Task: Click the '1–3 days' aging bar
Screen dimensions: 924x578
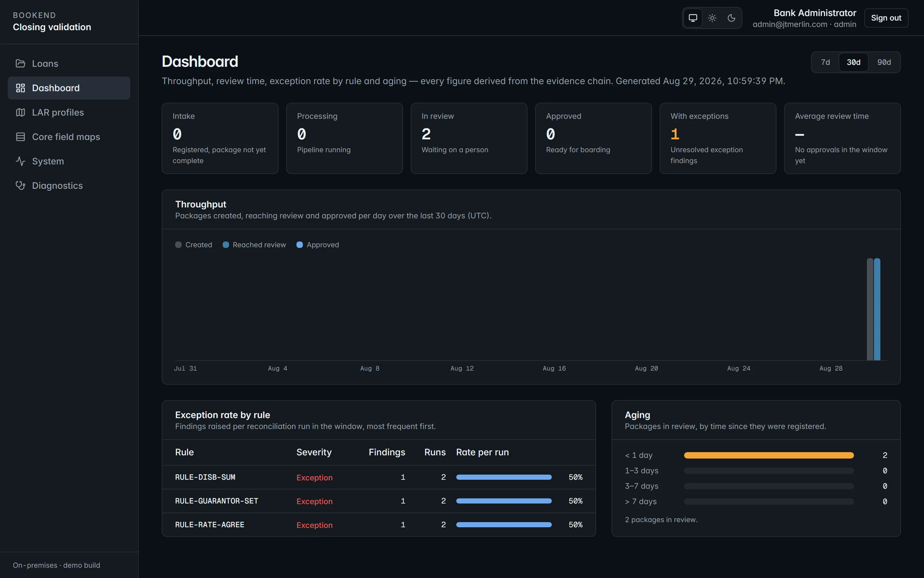Action: coord(769,470)
